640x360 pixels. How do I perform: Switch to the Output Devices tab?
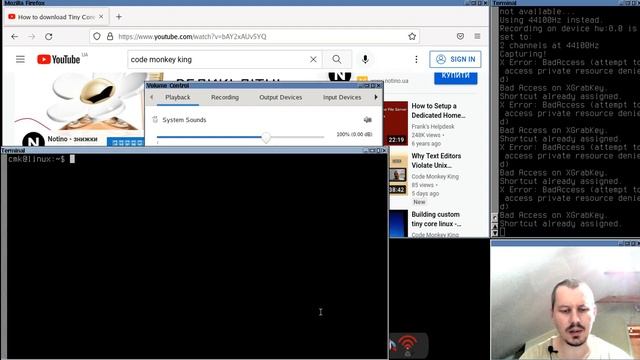280,97
